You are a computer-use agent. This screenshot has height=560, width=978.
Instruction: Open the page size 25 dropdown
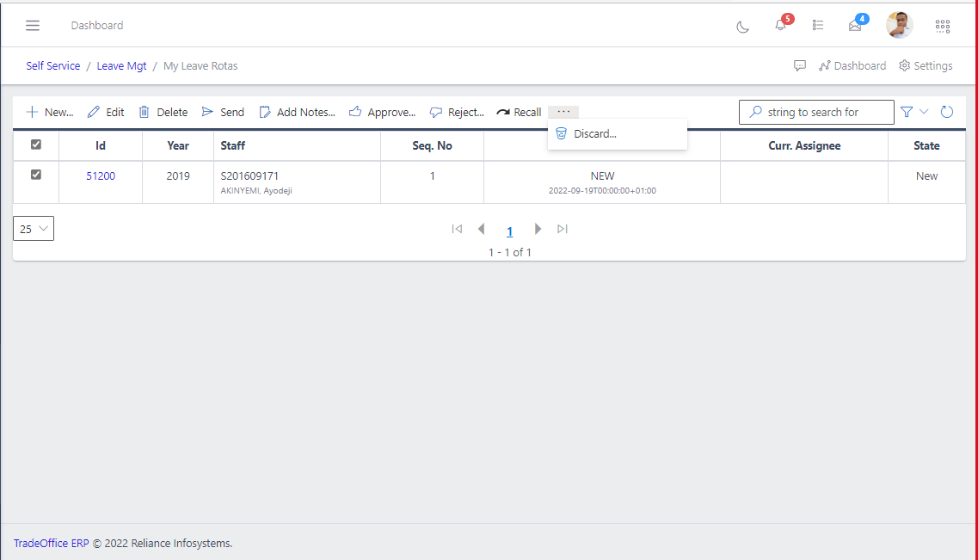(34, 229)
